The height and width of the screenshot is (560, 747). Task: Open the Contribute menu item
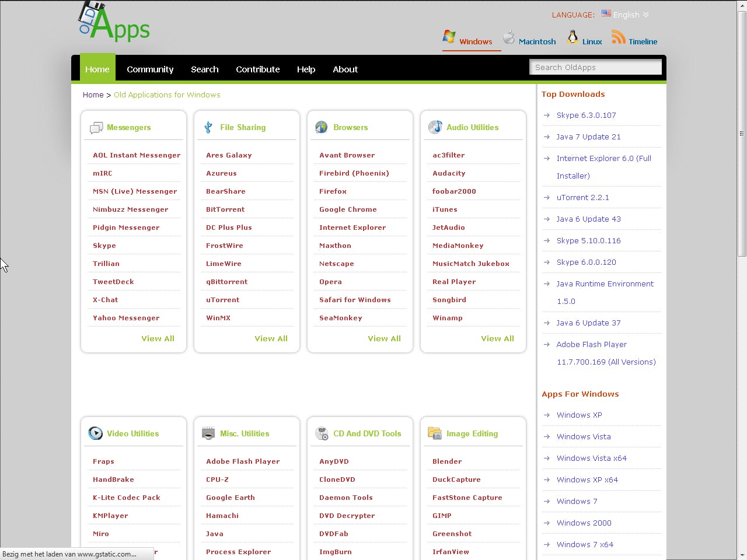click(x=258, y=69)
